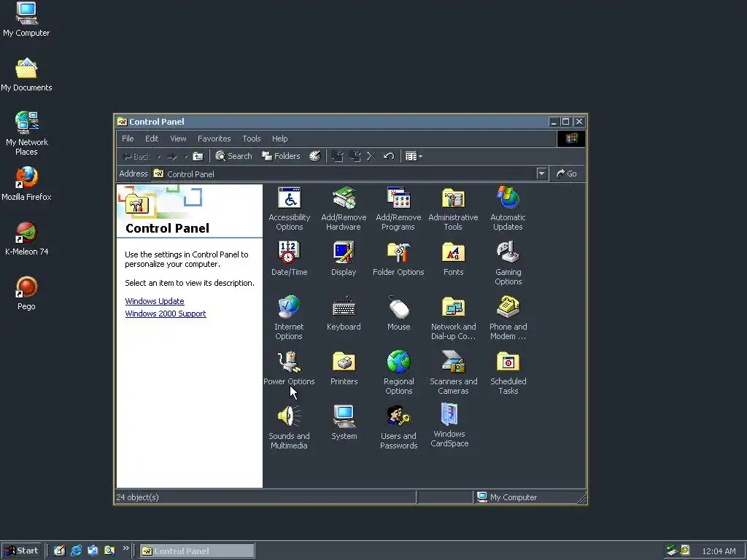747x560 pixels.
Task: Click the Go button
Action: pyautogui.click(x=567, y=174)
